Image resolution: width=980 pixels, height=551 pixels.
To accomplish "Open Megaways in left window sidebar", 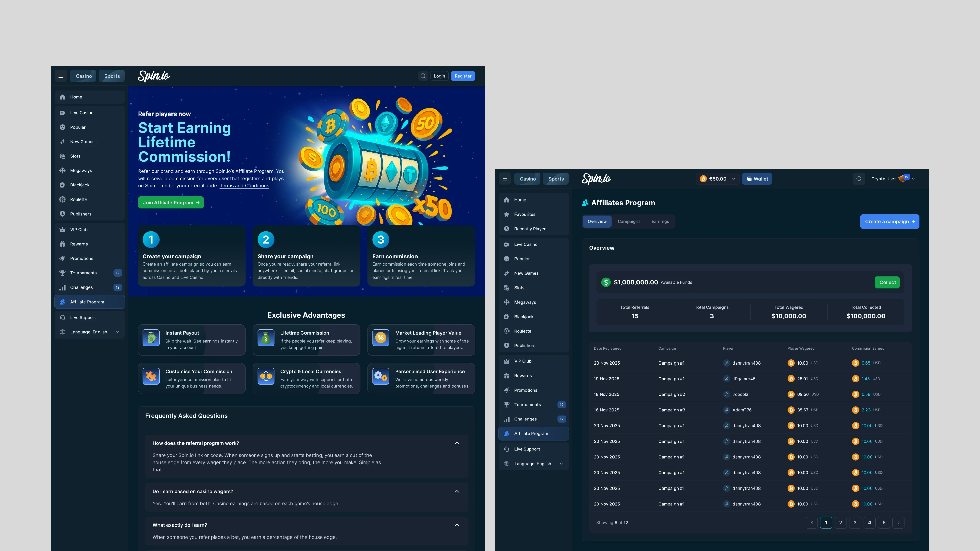I will point(89,170).
